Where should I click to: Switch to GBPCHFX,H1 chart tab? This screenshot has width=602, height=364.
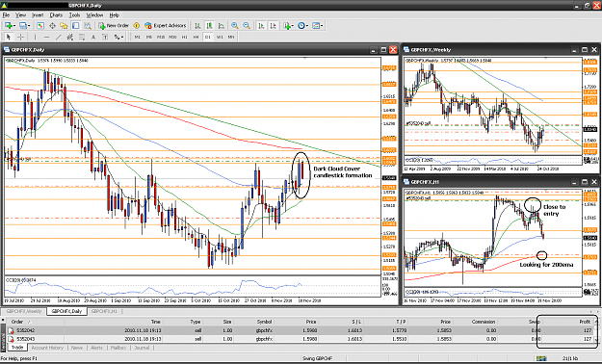104,311
